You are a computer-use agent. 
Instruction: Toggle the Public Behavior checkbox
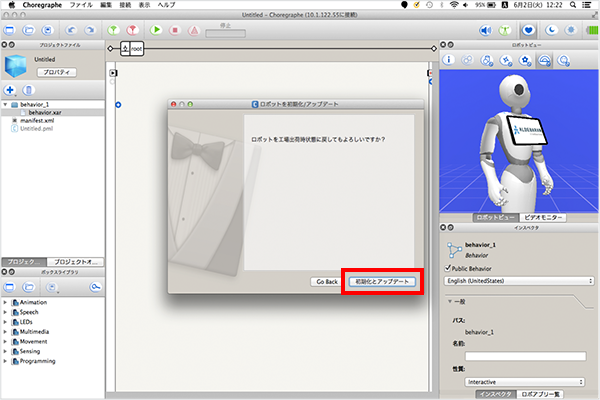(x=448, y=268)
